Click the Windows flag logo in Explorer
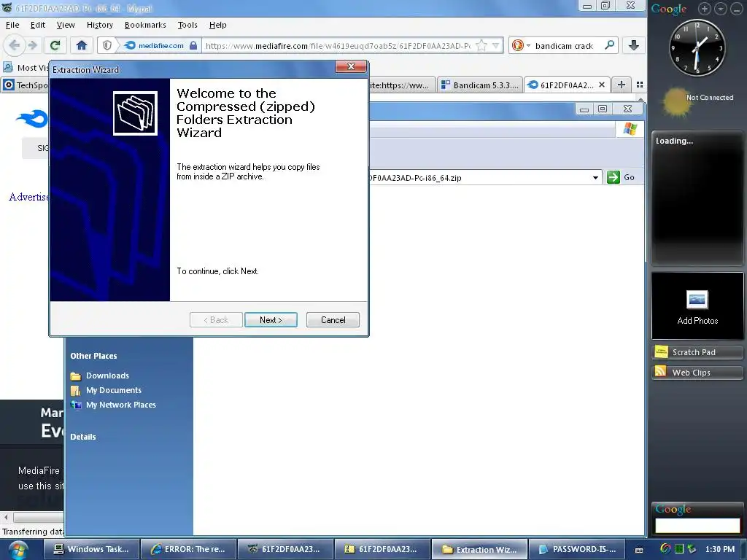Screen dimensions: 747x560 point(630,129)
